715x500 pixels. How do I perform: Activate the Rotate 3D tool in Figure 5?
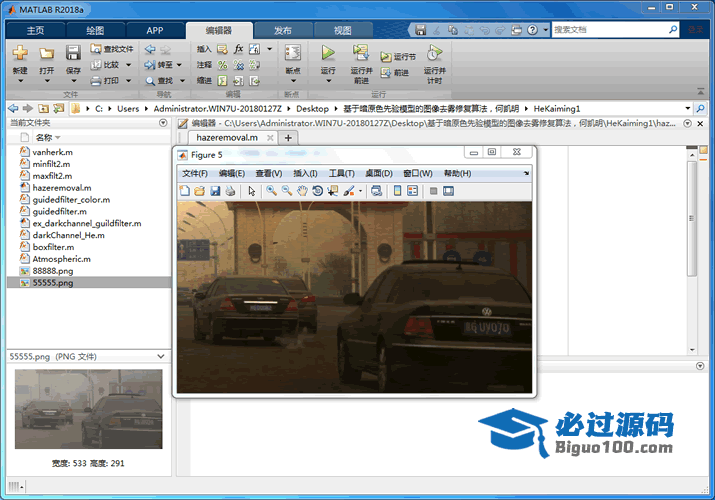point(317,190)
